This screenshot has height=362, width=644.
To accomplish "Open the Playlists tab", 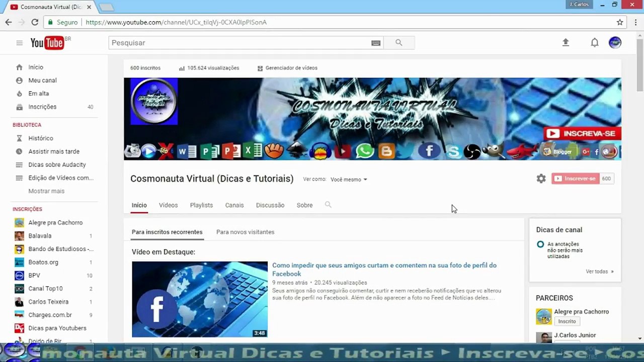I will [201, 205].
